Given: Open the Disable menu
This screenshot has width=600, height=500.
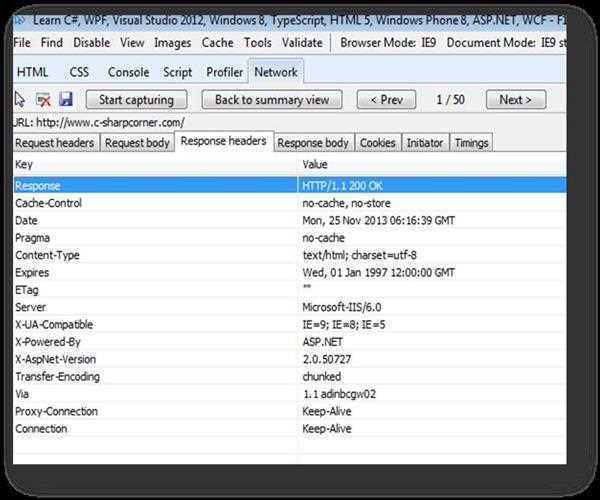Looking at the screenshot, I should click(x=91, y=43).
